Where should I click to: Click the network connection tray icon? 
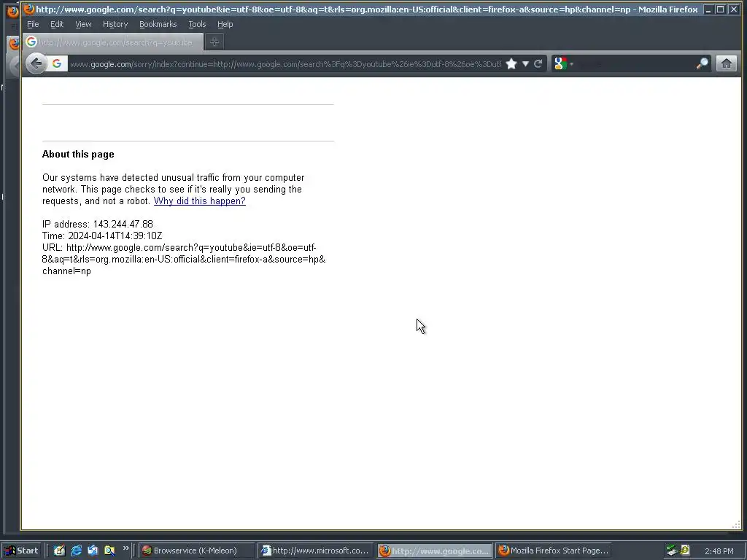672,551
